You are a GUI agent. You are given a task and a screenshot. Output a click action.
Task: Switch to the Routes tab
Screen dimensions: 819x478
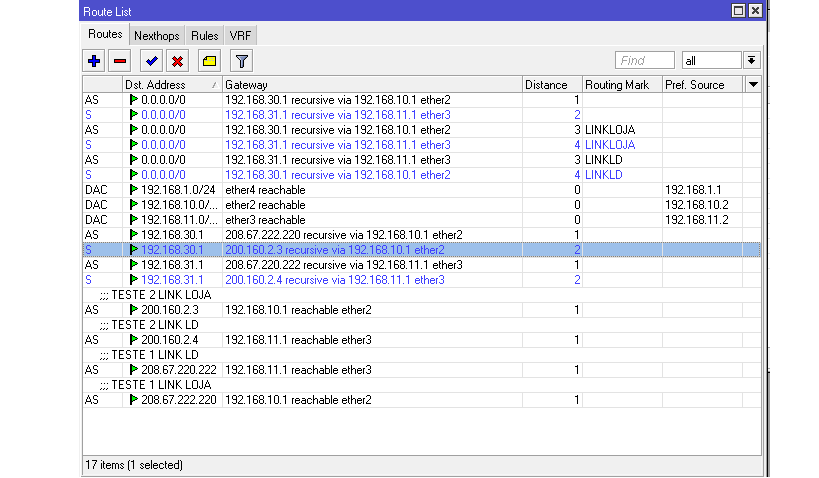click(105, 34)
